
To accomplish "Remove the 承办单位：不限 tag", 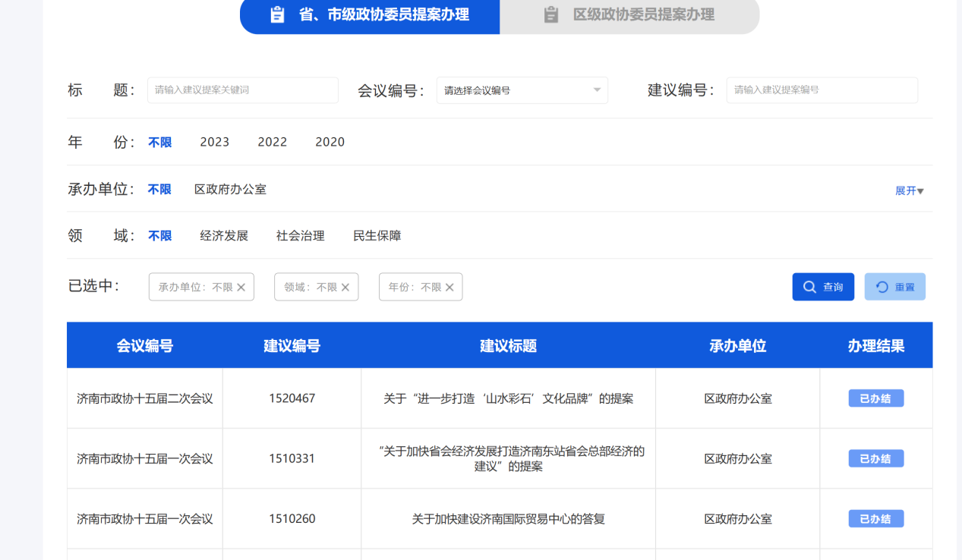I will tap(241, 288).
